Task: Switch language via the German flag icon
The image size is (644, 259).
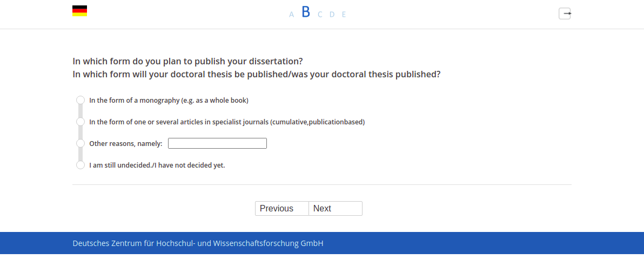Action: 79,11
